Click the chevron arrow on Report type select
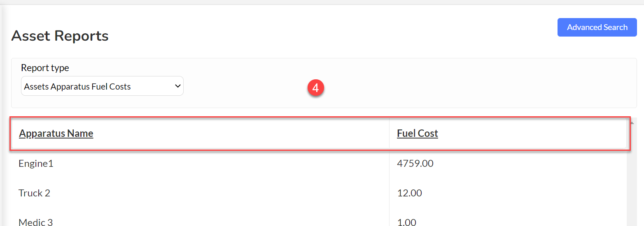 tap(177, 86)
